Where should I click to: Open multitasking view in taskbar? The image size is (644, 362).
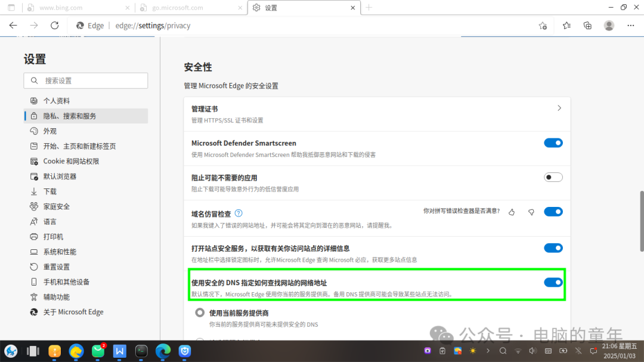click(x=33, y=351)
